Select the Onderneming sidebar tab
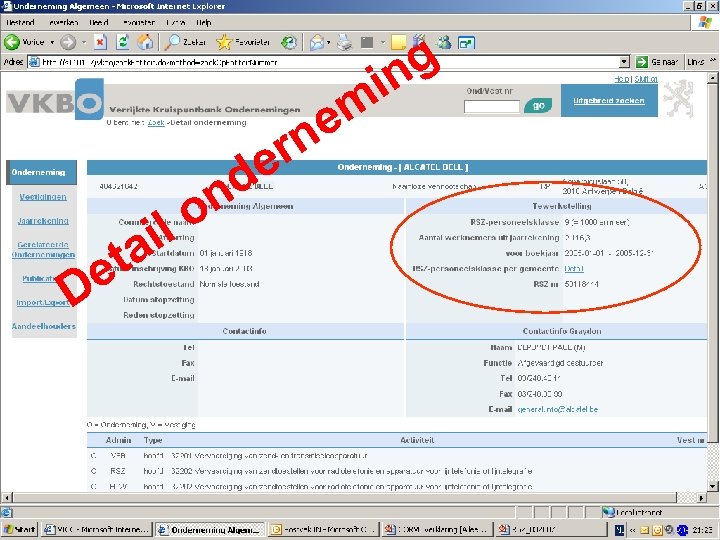The height and width of the screenshot is (540, 720). [41, 172]
